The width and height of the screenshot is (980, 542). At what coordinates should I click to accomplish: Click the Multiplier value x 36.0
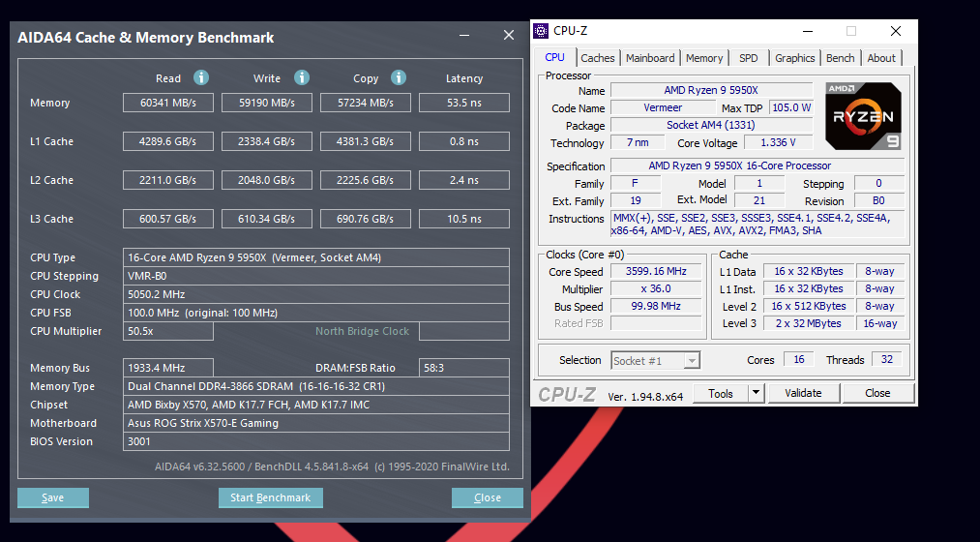(656, 288)
